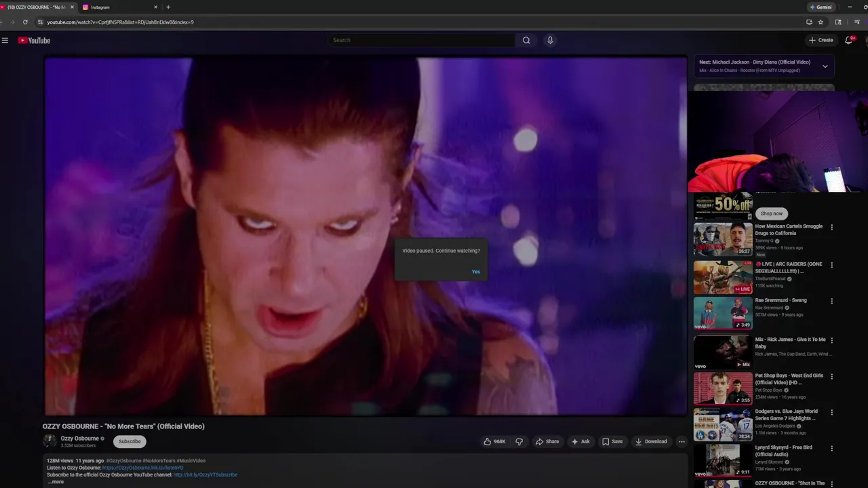Viewport: 868px width, 488px height.
Task: Click the #OzzyOsbourne hashtag
Action: coord(123,461)
